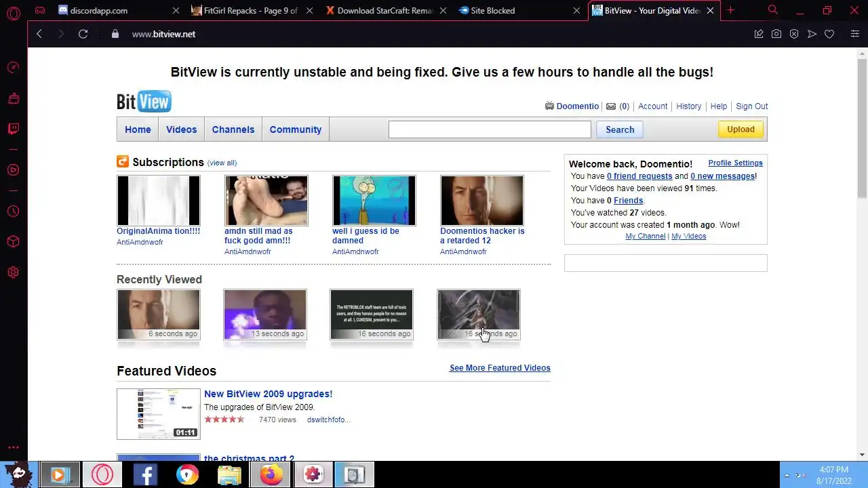Open See More Featured Videos link
Viewport: 868px width, 488px height.
(x=500, y=368)
